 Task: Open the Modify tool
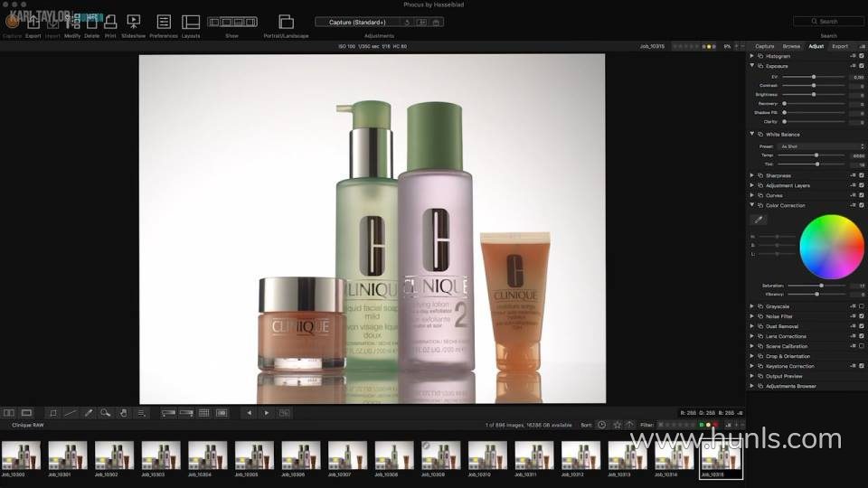72,23
